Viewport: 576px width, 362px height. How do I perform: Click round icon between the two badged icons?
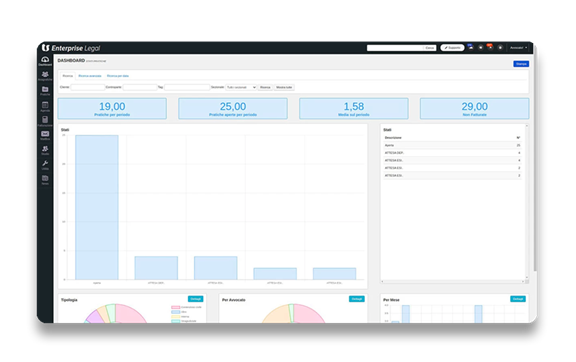click(480, 47)
